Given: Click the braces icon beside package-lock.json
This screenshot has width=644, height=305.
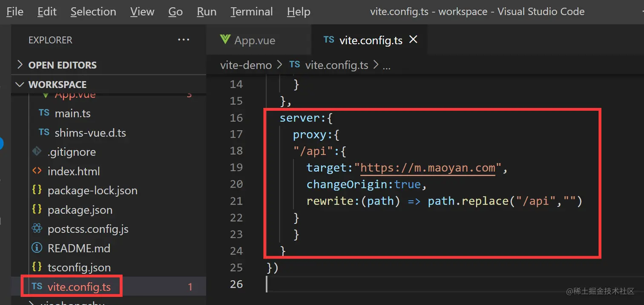Looking at the screenshot, I should (37, 190).
